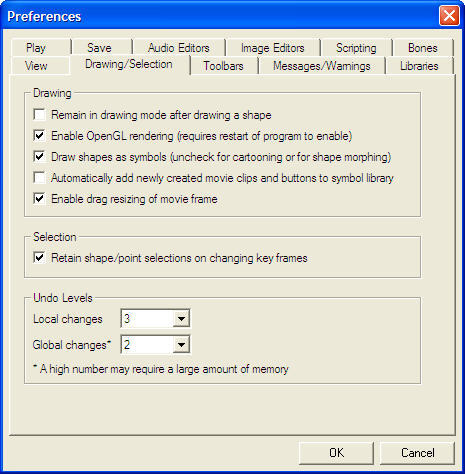Click the 'Local changes' label text
This screenshot has width=465, height=474.
[x=68, y=319]
